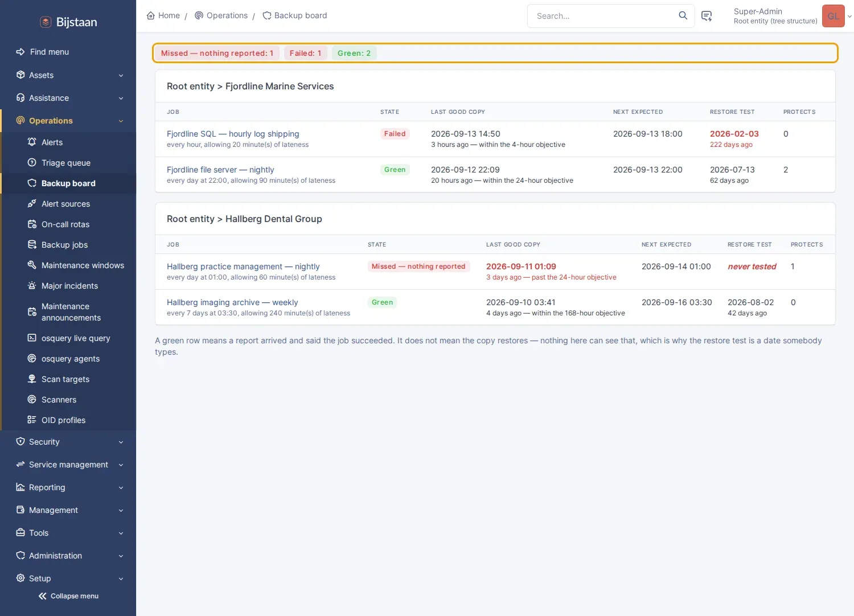Click the 'Missed — nothing reported: 1' summary badge

pyautogui.click(x=217, y=53)
